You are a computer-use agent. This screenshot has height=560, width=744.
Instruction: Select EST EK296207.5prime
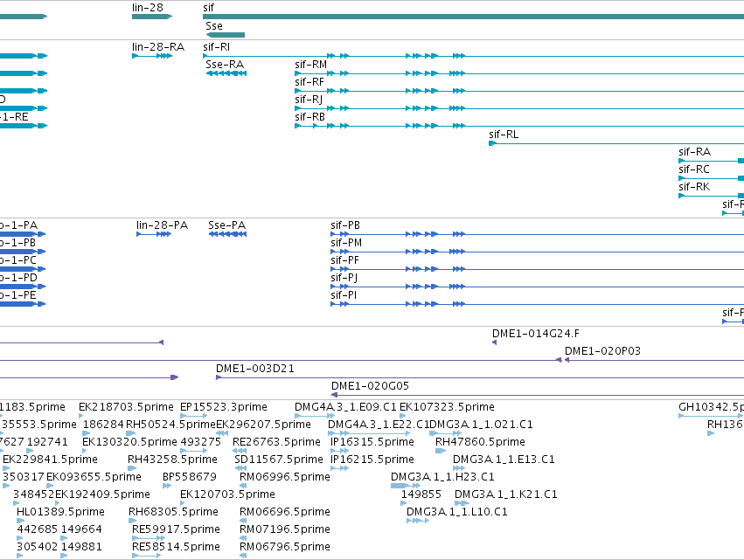pyautogui.click(x=264, y=425)
